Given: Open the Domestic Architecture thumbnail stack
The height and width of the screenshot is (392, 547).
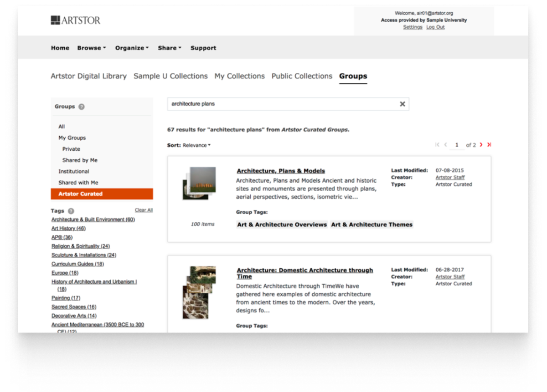Looking at the screenshot, I should click(x=199, y=292).
